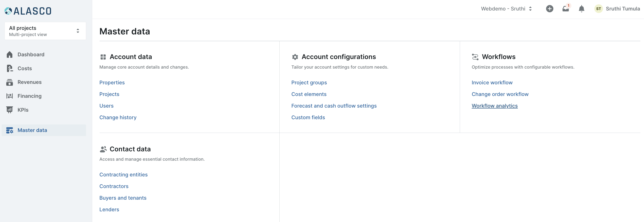
Task: Click the ST user avatar
Action: click(598, 9)
